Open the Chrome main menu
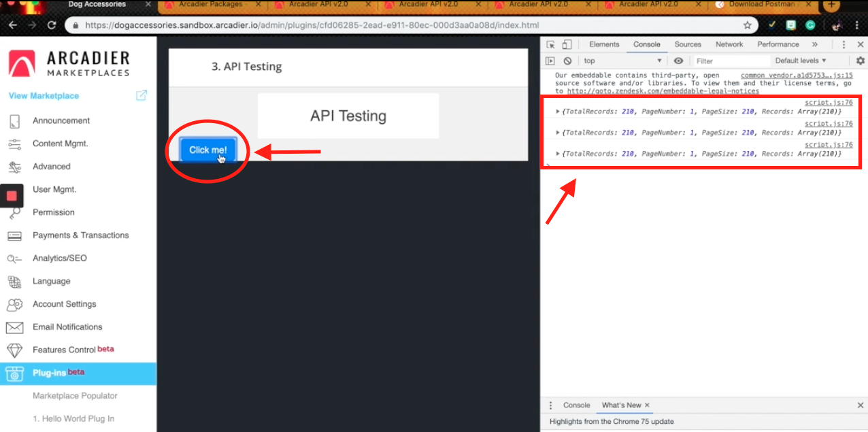The height and width of the screenshot is (432, 868). click(x=858, y=25)
